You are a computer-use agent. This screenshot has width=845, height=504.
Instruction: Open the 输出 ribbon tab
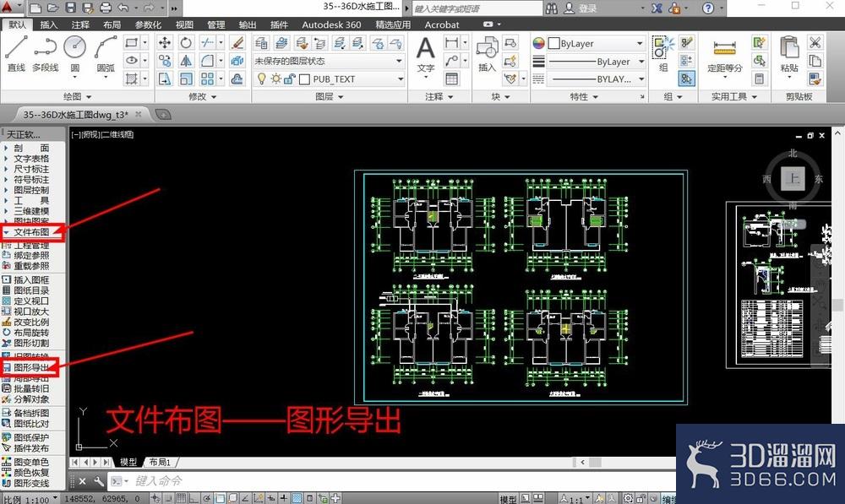coord(248,24)
